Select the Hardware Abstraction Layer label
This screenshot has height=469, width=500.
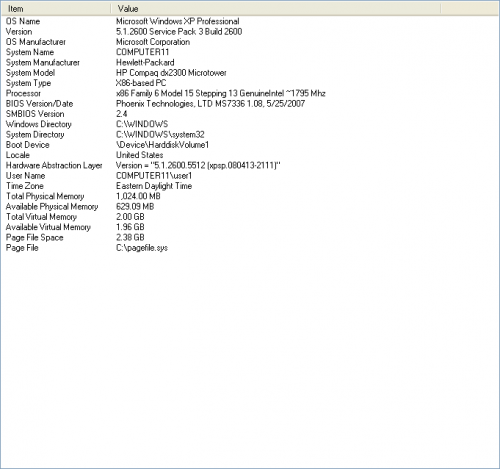54,166
